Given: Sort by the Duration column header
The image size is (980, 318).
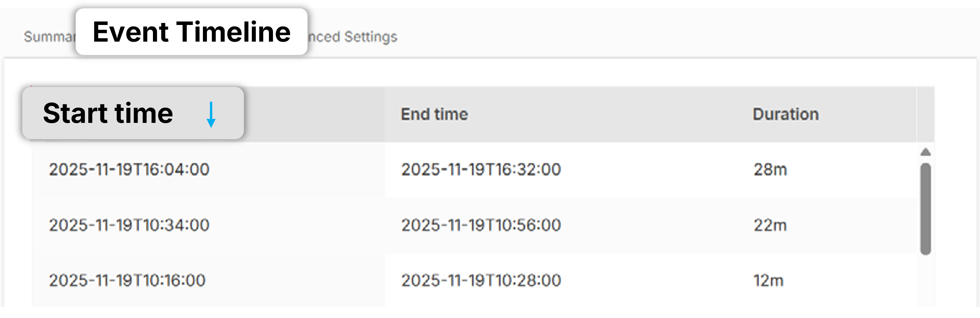Looking at the screenshot, I should coord(786,114).
